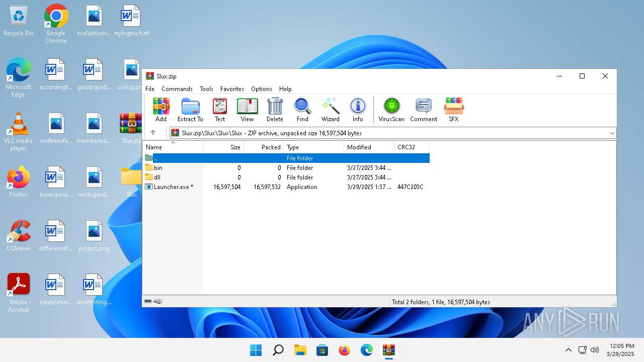Open Recycle Bin desktop icon
Screen dimensions: 644x362
click(x=19, y=21)
